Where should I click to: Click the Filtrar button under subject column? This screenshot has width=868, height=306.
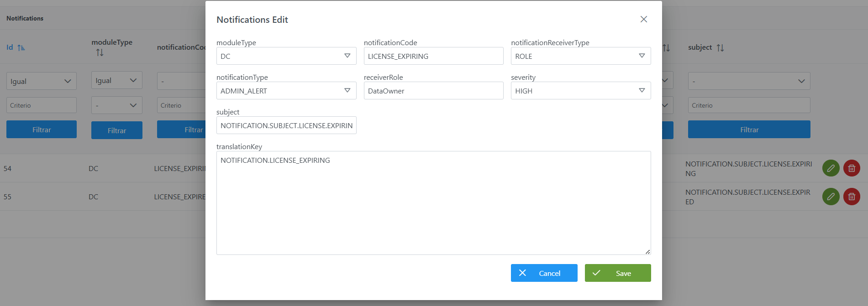tap(749, 130)
